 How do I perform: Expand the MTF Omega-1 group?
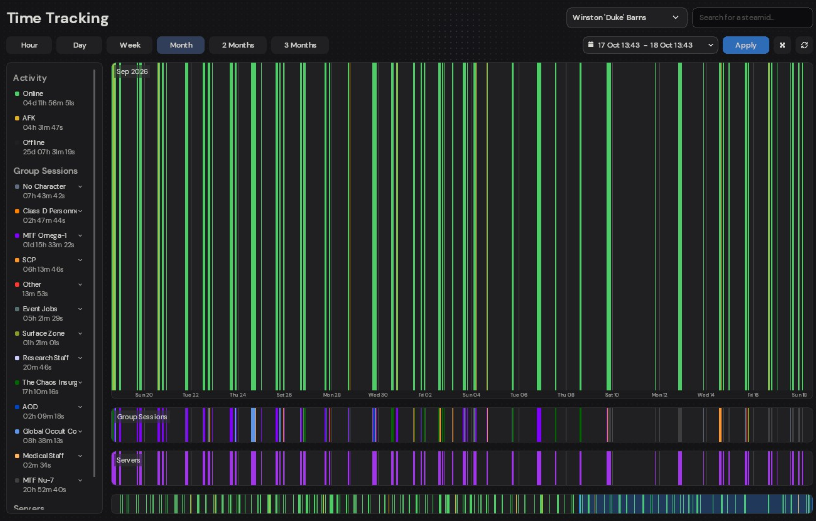point(80,236)
